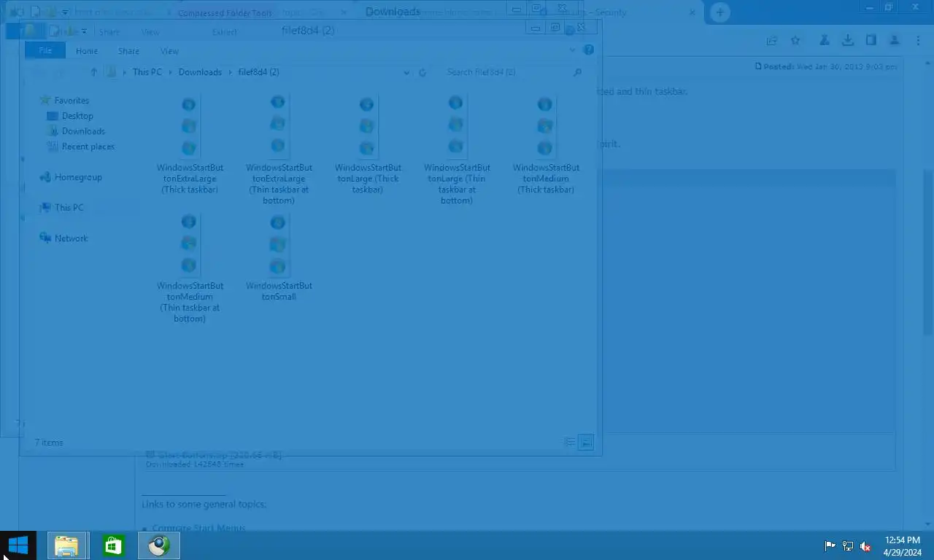934x560 pixels.
Task: Click the browser page vertical scrollbar
Action: [928, 252]
